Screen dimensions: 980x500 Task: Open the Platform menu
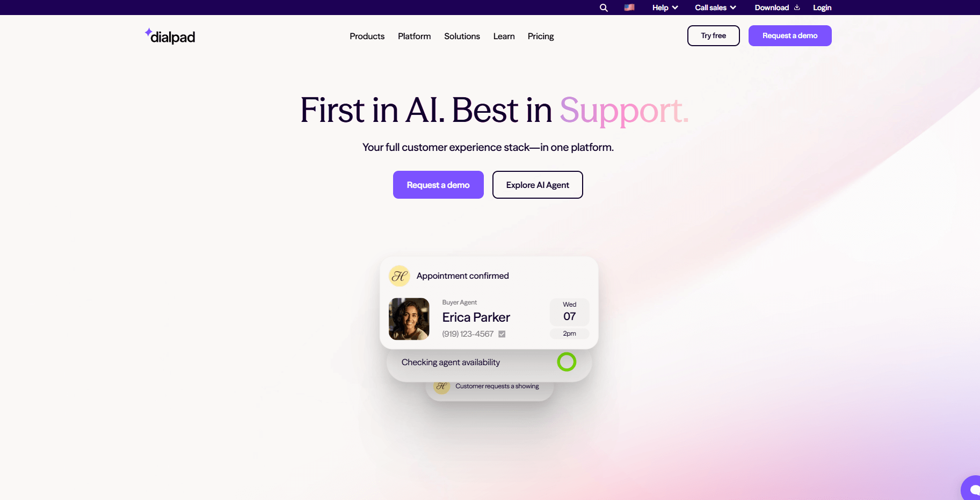tap(414, 36)
